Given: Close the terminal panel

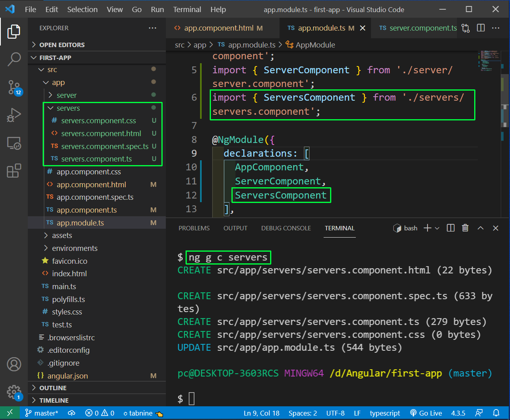Looking at the screenshot, I should coord(496,228).
